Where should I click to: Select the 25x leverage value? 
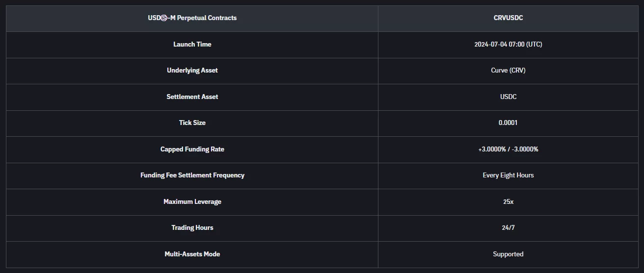(x=508, y=201)
